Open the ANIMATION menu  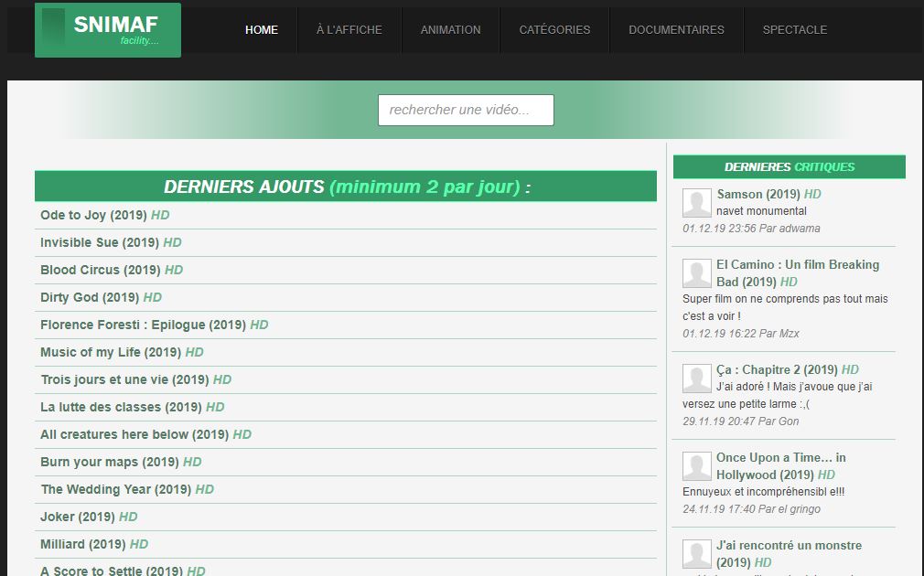450,29
